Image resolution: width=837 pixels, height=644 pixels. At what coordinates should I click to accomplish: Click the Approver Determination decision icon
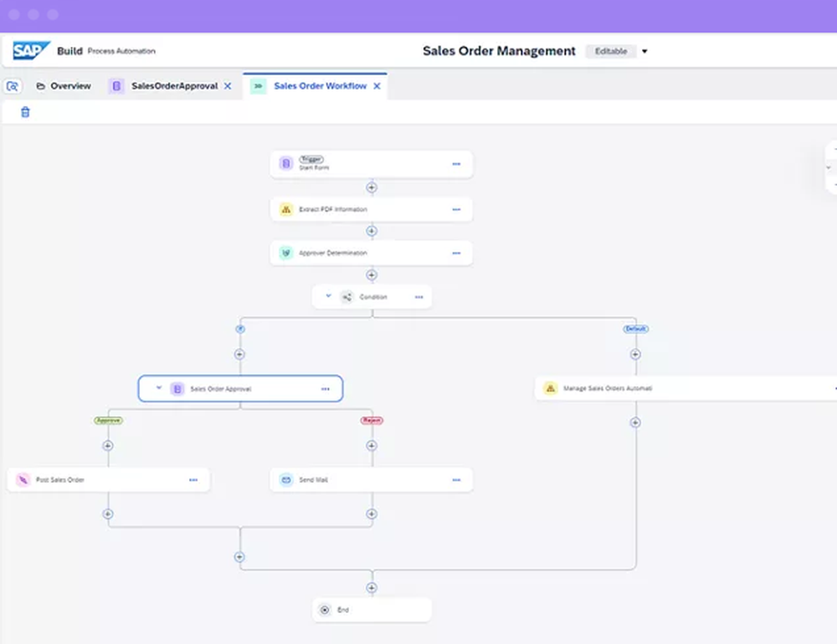coord(286,253)
